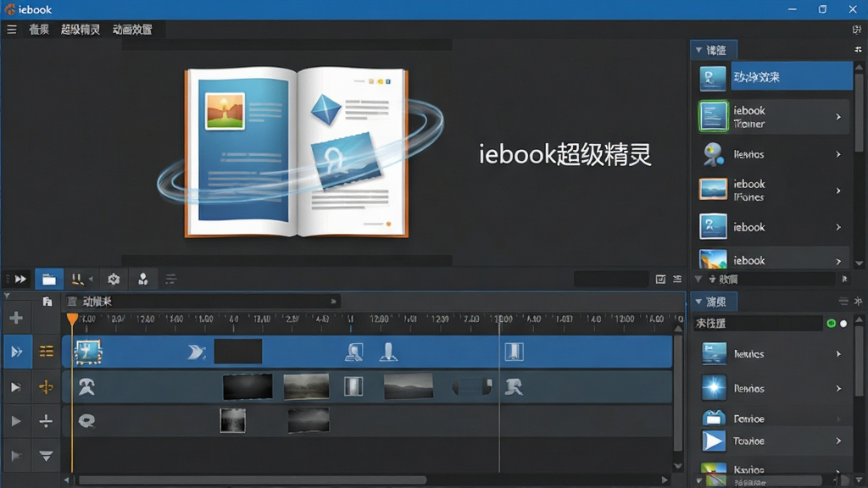Toggle the white circle indicator by search field
Image resolution: width=868 pixels, height=488 pixels.
coord(843,324)
